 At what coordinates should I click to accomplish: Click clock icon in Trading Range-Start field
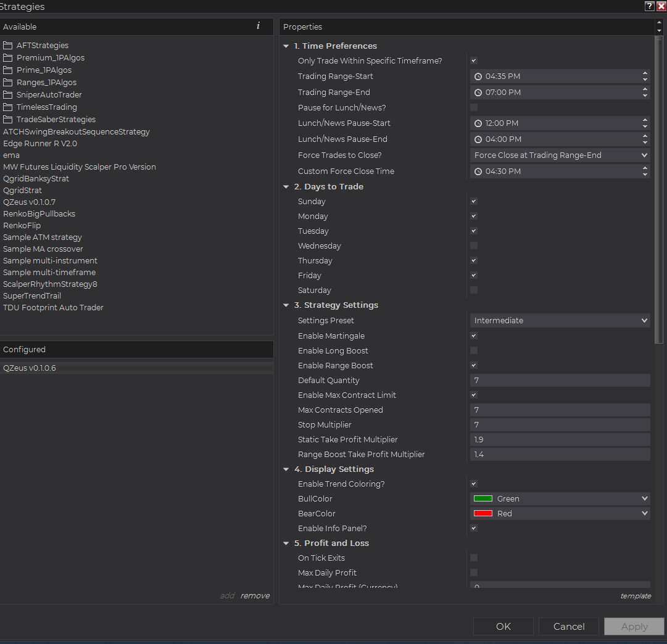478,76
